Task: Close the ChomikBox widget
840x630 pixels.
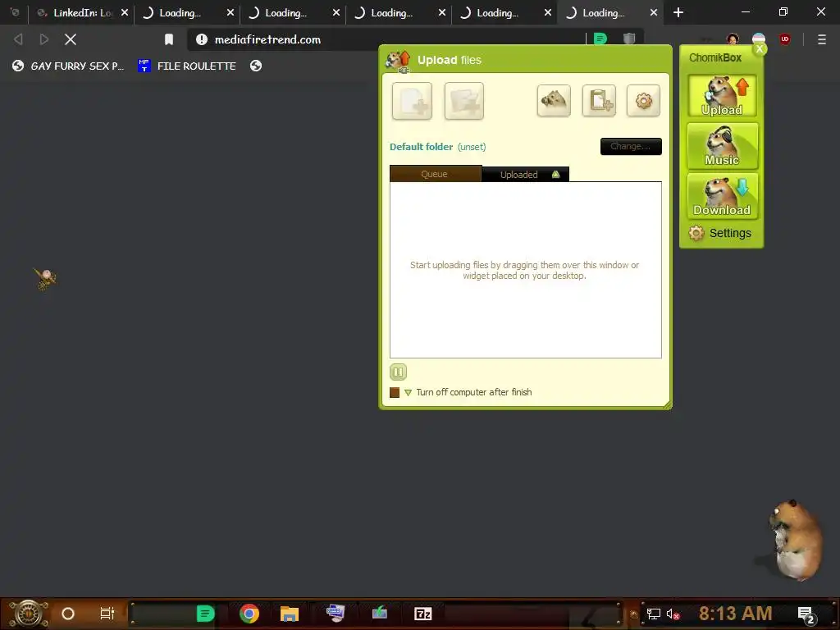Action: point(759,48)
